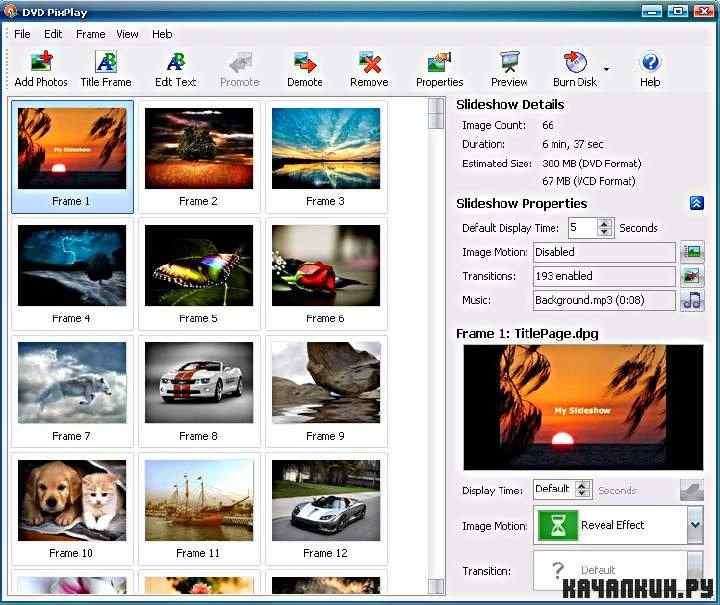Click the Reveal Effect hourglass icon
720x605 pixels.
[x=558, y=525]
